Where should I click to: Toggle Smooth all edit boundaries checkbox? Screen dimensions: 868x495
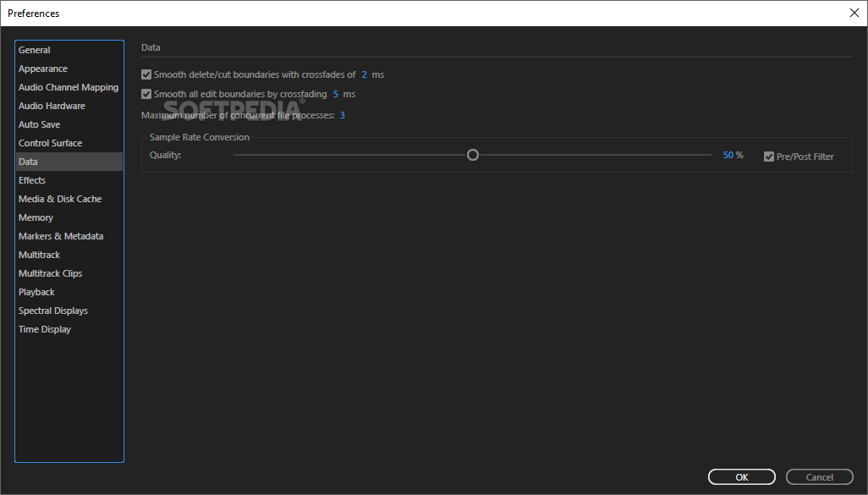coord(146,94)
